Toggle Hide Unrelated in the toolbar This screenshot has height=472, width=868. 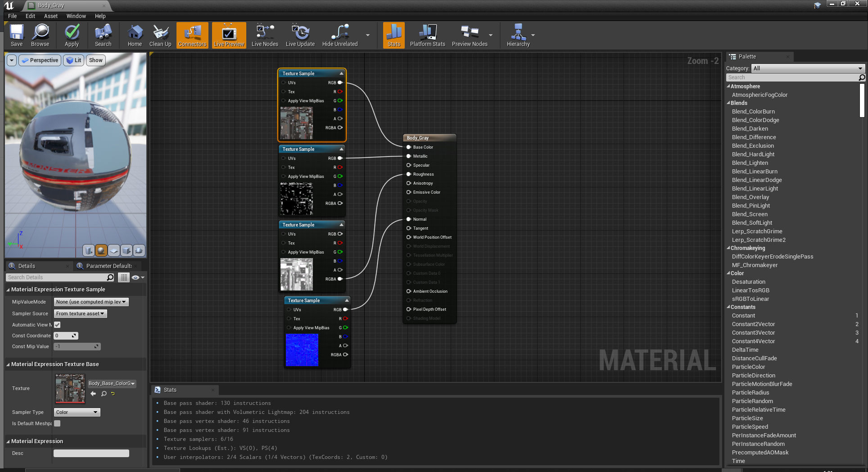coord(340,35)
